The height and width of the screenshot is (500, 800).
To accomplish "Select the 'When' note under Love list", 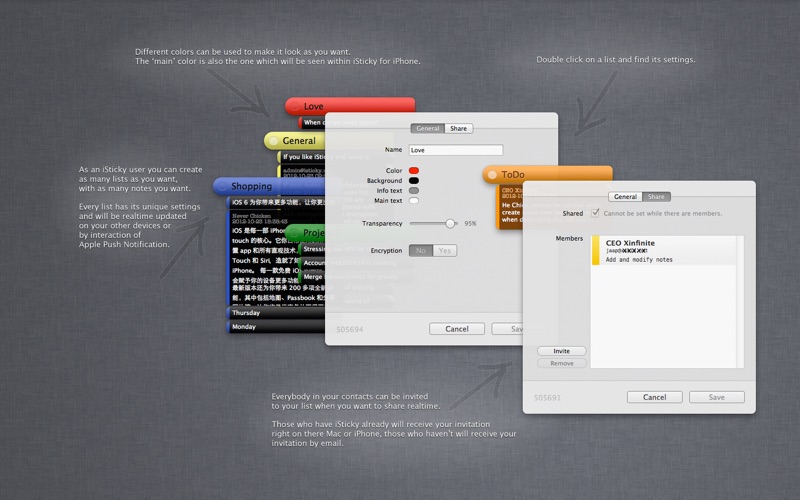I will (312, 122).
